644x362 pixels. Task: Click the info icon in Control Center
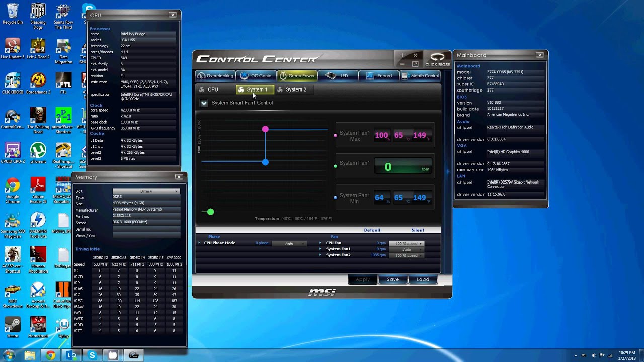tap(402, 55)
